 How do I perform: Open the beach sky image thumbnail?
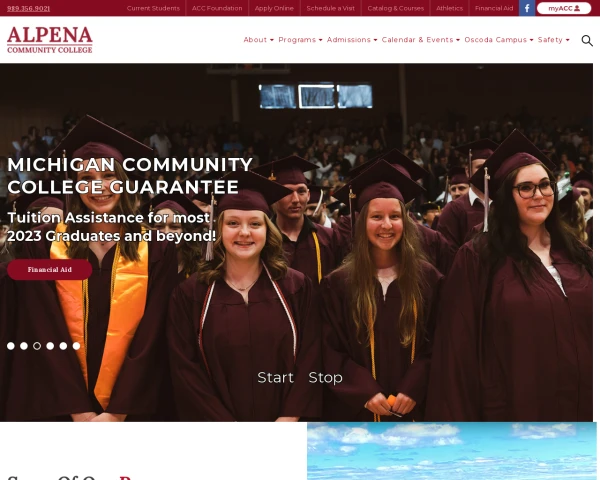[x=452, y=451]
